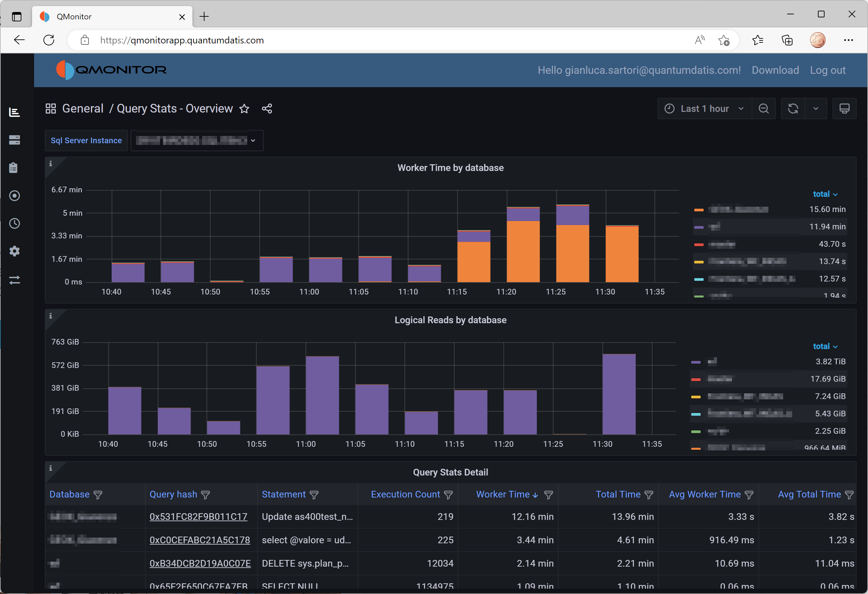Click Log out in the header

point(827,70)
